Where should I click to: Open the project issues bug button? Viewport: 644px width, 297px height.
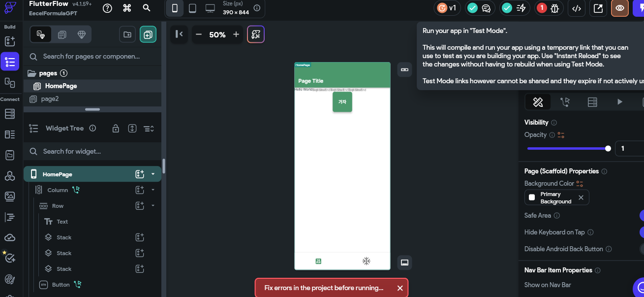click(549, 8)
